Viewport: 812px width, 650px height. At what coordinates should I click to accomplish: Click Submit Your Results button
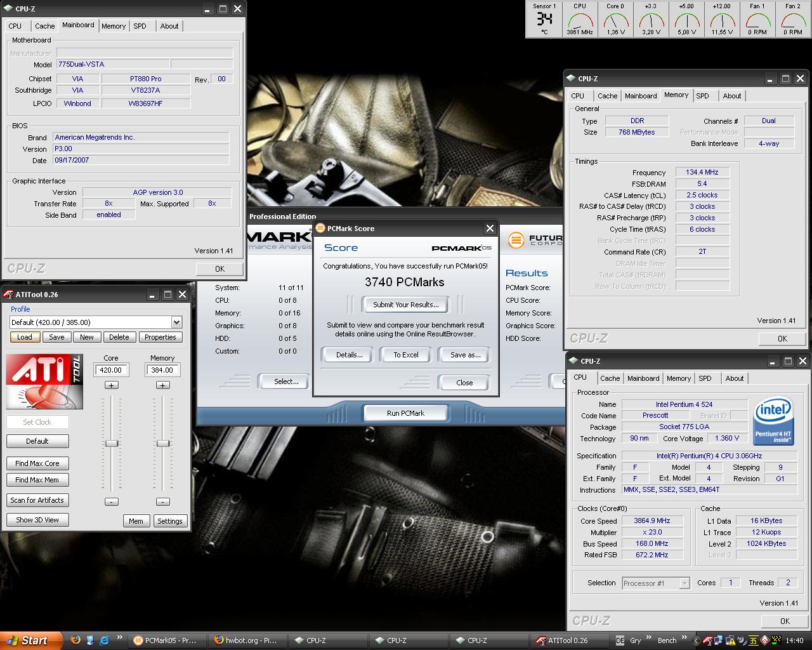[x=405, y=305]
